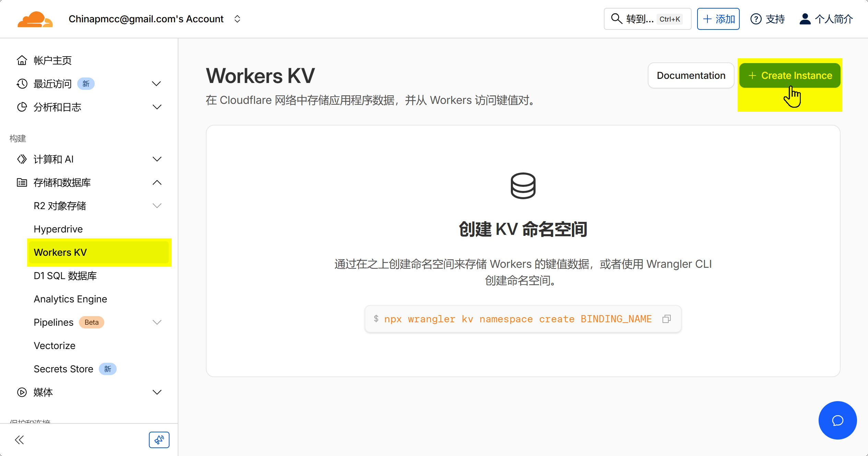This screenshot has width=868, height=456.
Task: Expand the 分析和日志 section
Action: pyautogui.click(x=156, y=107)
